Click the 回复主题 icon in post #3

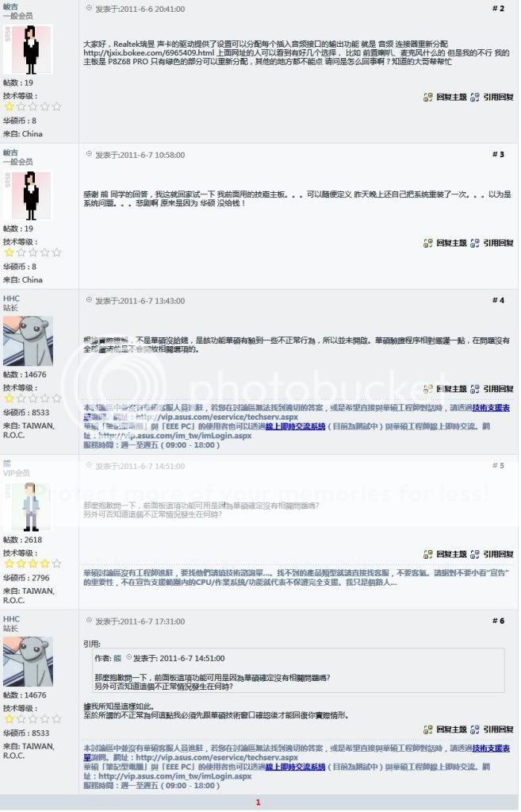pyautogui.click(x=427, y=243)
